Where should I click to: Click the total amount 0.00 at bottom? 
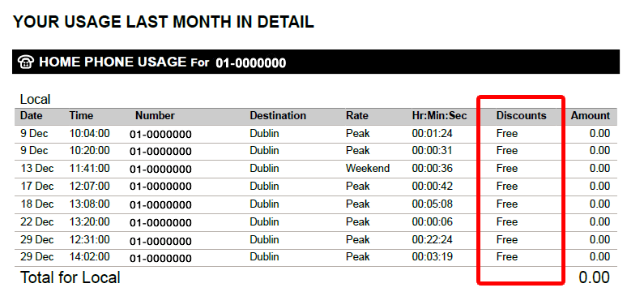(594, 278)
